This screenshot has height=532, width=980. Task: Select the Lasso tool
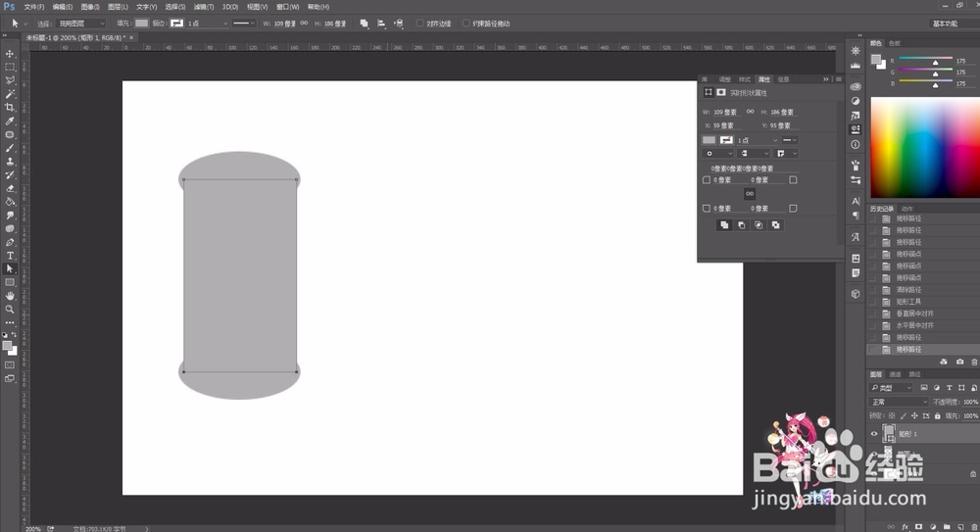(10, 80)
